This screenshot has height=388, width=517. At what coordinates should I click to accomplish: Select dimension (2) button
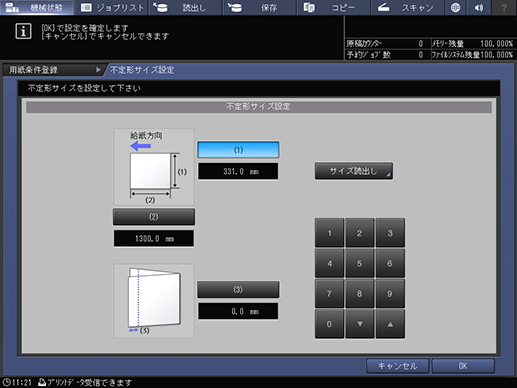[x=154, y=217]
